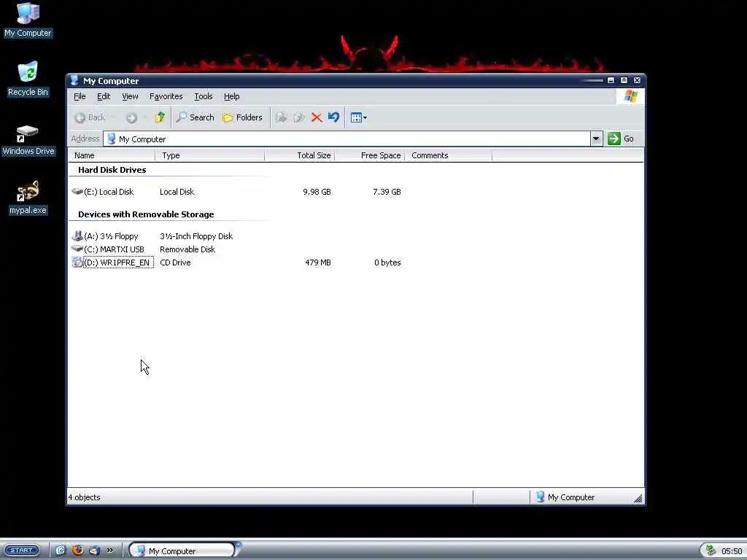Click the '479 MB' total size value
The image size is (747, 560).
318,262
